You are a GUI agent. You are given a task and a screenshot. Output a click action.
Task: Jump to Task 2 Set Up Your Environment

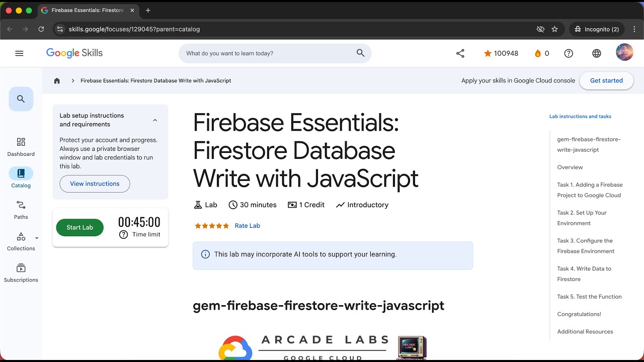pos(582,218)
